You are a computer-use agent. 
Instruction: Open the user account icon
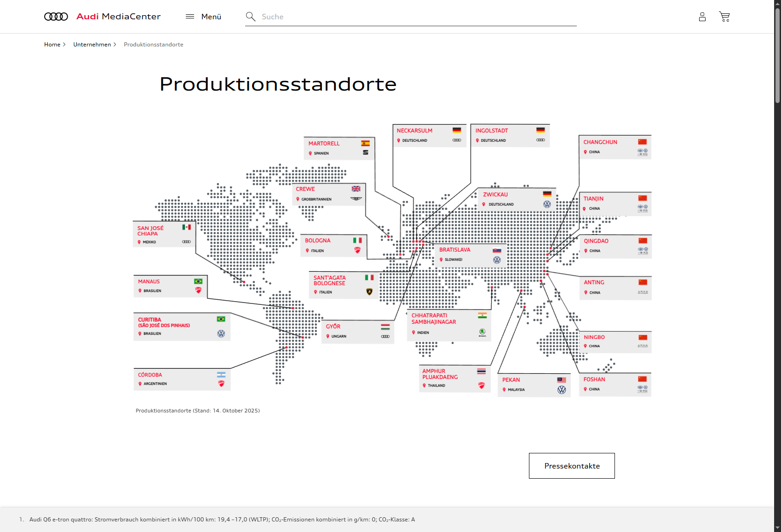pyautogui.click(x=702, y=17)
